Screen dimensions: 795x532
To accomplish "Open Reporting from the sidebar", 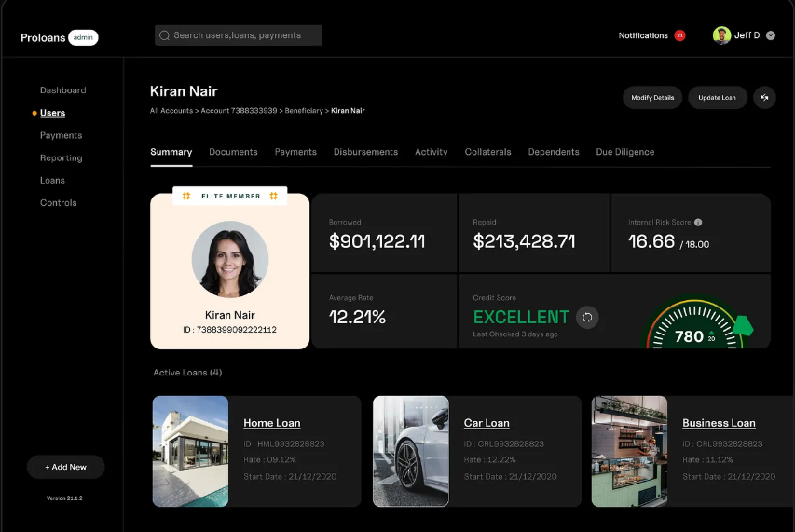I will point(61,158).
